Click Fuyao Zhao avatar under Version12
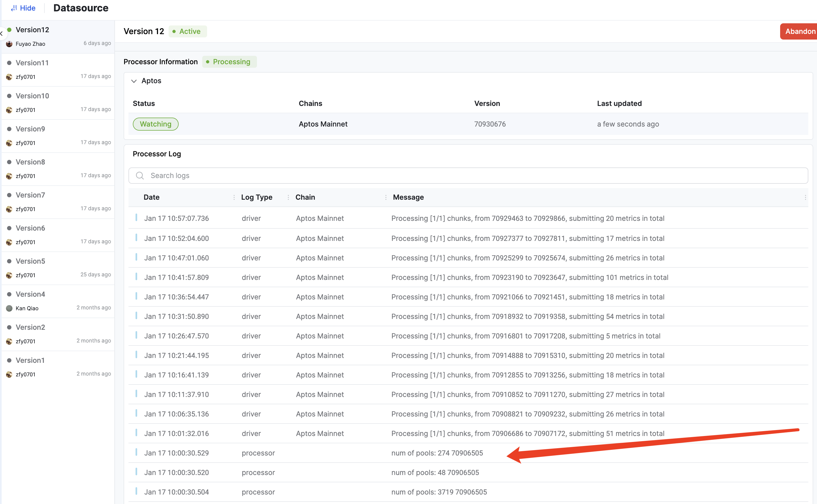The image size is (817, 504). pyautogui.click(x=9, y=44)
